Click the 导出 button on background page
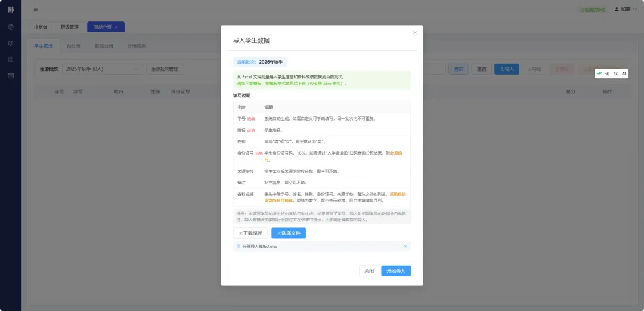Screen dimensions: 644x311 tap(534, 69)
